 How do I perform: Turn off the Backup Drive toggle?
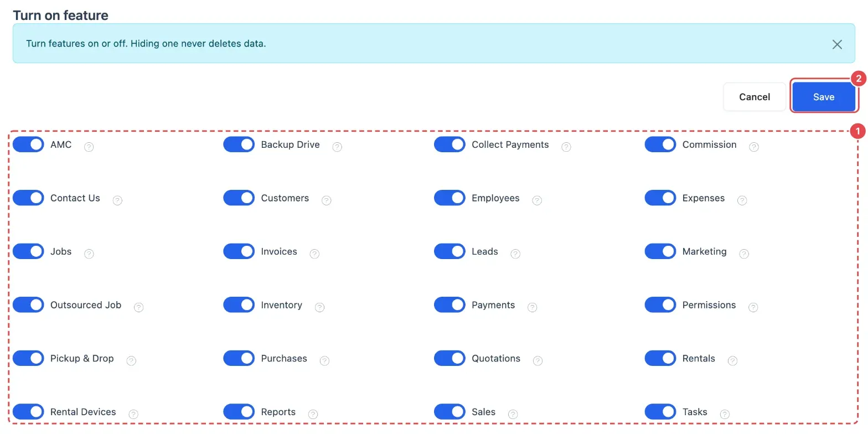pyautogui.click(x=239, y=144)
